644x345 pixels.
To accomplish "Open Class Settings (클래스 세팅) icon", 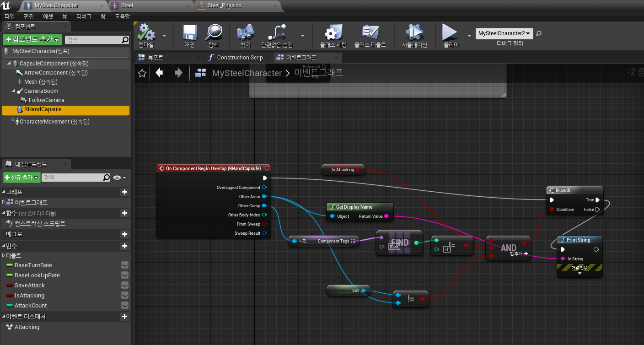I will (x=333, y=32).
